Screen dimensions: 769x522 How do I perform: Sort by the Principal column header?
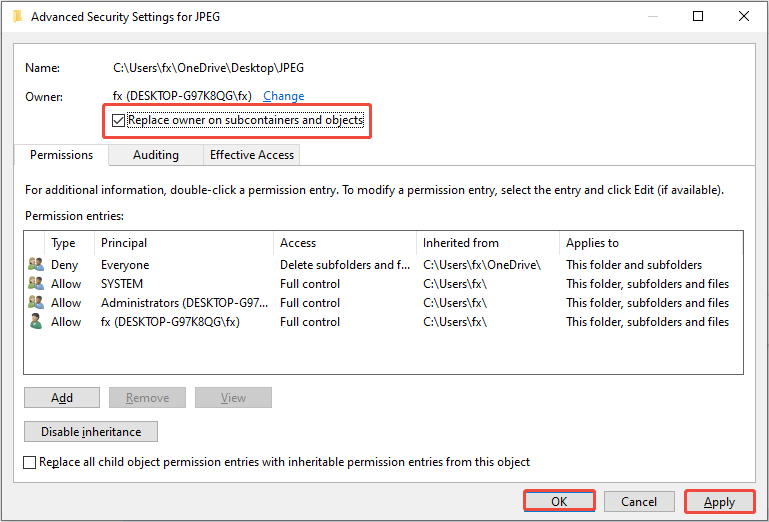184,243
